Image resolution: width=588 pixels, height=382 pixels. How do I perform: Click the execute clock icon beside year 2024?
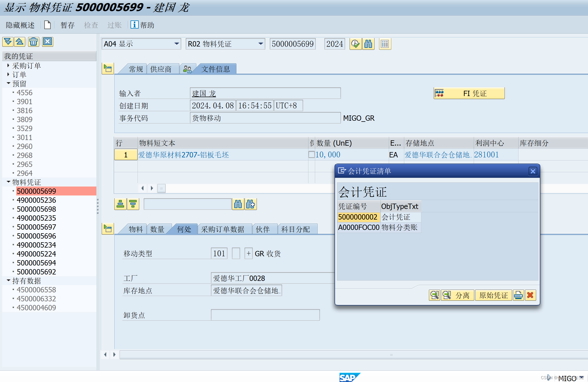(355, 44)
